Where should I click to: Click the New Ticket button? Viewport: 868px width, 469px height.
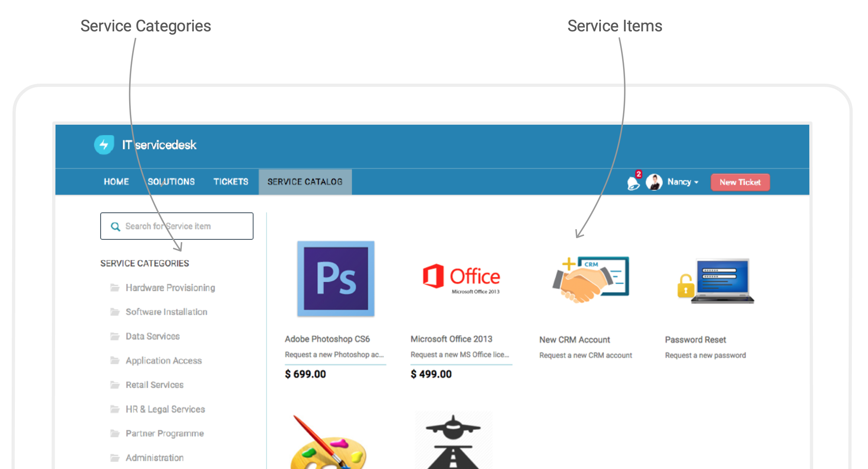pos(740,182)
